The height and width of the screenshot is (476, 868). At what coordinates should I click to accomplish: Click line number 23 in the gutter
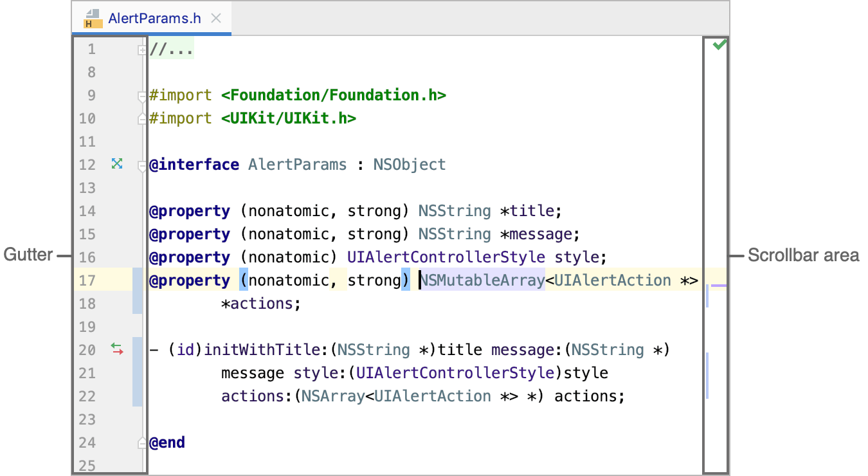[x=87, y=419]
